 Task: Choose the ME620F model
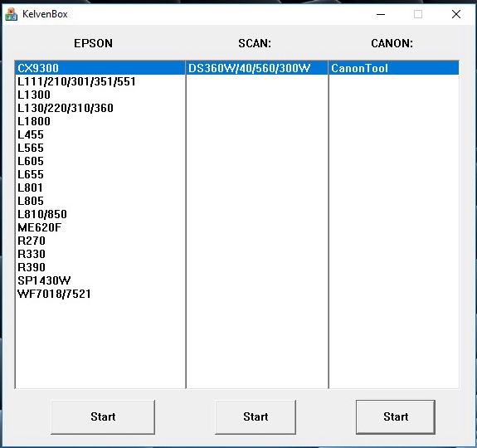coord(100,227)
